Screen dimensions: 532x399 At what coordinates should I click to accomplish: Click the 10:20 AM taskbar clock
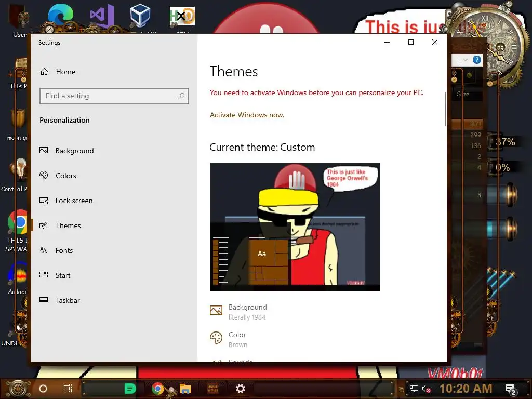466,389
